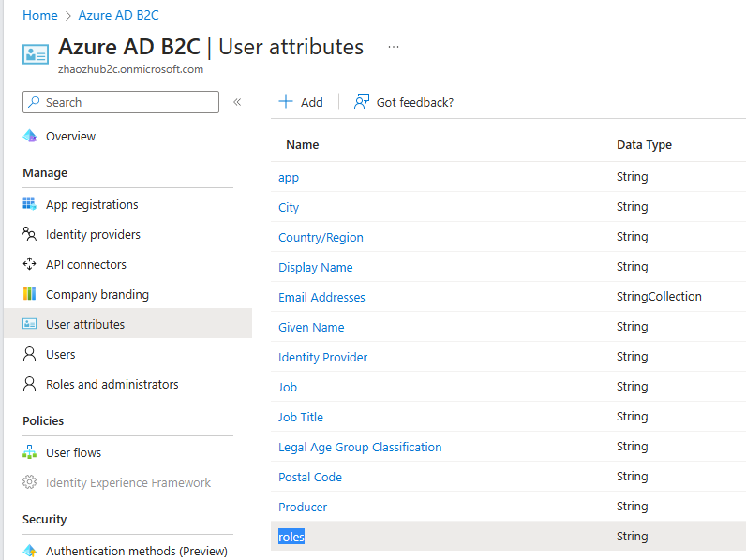Click the Azure AD B2C breadcrumb link
The height and width of the screenshot is (560, 746).
(118, 15)
